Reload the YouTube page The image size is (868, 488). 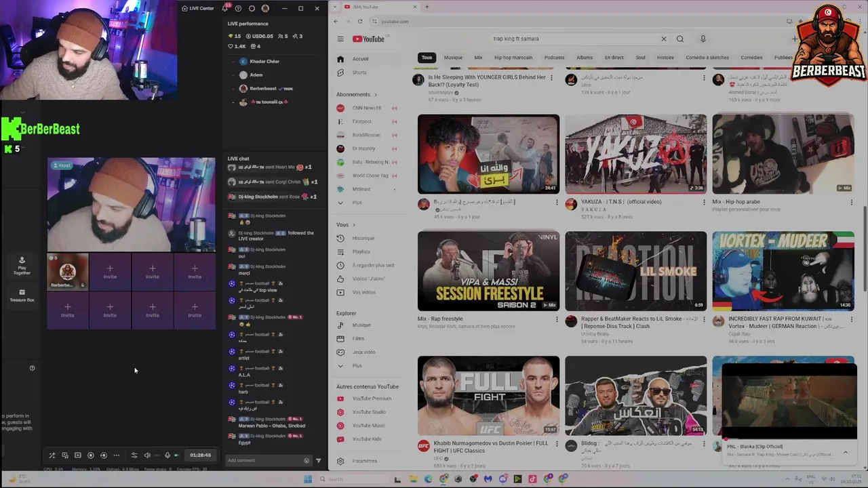[x=360, y=21]
